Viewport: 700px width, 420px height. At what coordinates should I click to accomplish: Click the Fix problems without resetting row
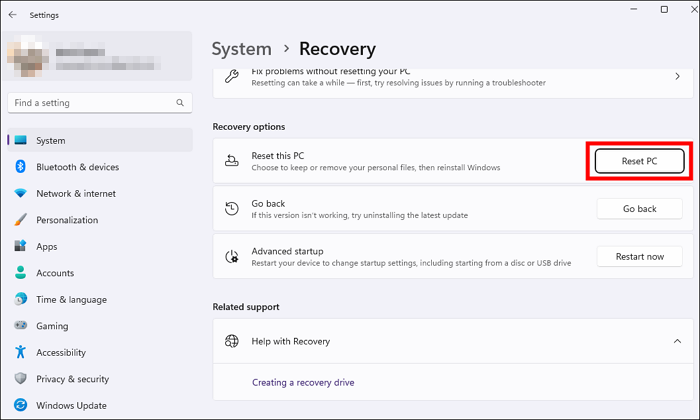tap(453, 83)
